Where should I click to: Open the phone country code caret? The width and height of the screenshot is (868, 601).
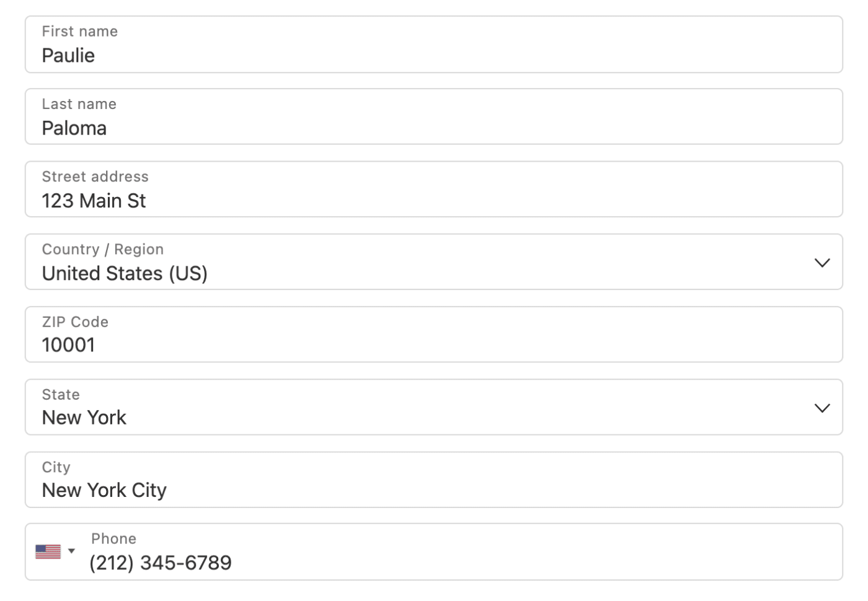point(71,551)
